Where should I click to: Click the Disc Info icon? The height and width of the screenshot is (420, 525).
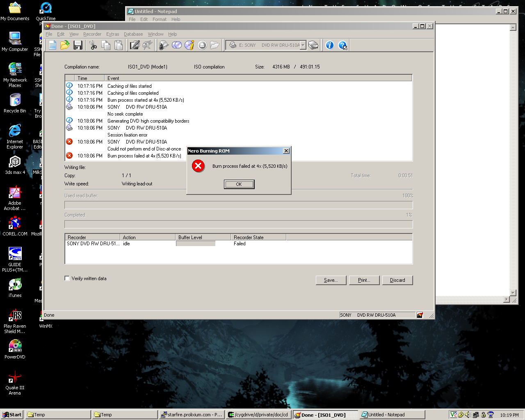coord(189,45)
